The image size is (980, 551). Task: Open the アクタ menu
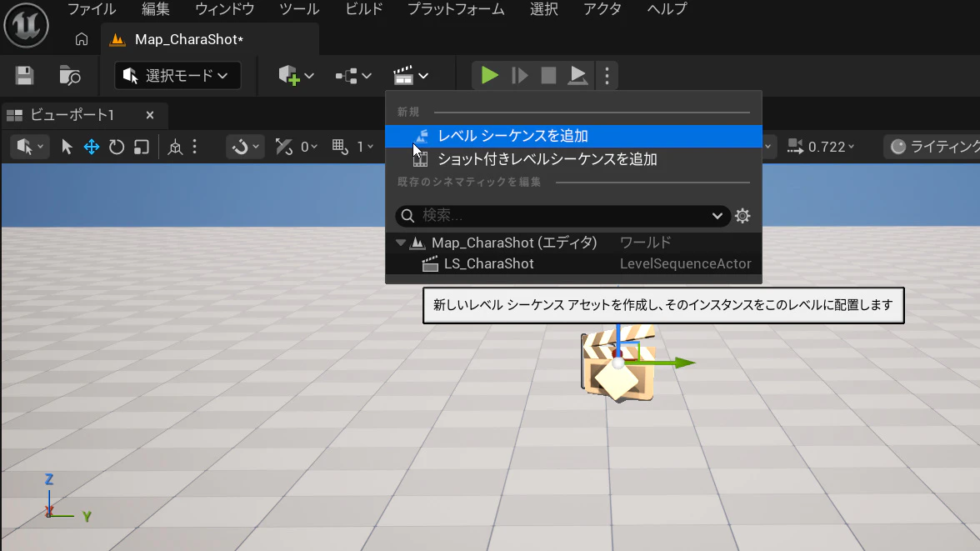click(602, 9)
